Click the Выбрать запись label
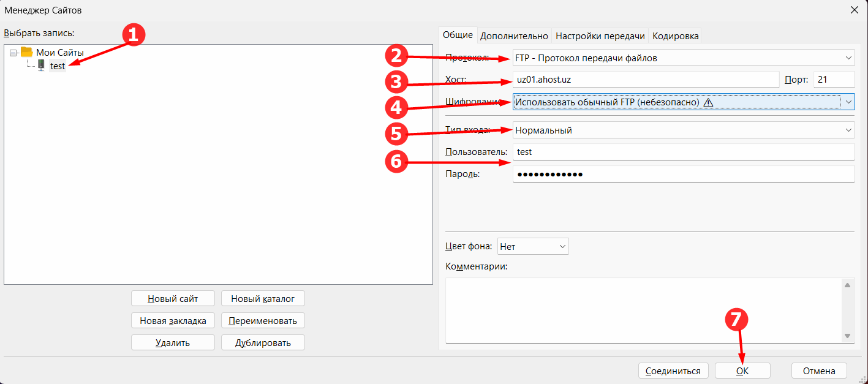 (39, 32)
